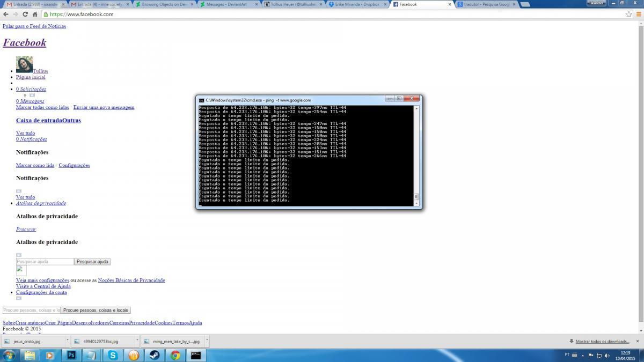Switch to tradutor - Pesquisa Google tab
The width and height of the screenshot is (644, 362).
pyautogui.click(x=486, y=4)
